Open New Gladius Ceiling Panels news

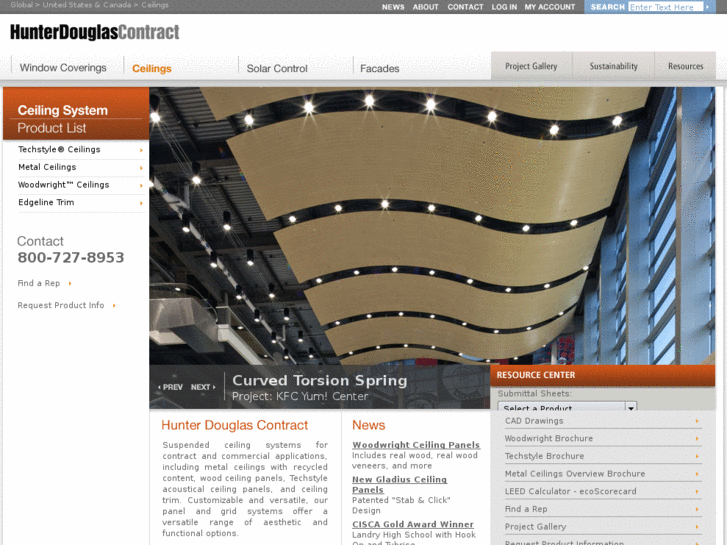[x=399, y=485]
